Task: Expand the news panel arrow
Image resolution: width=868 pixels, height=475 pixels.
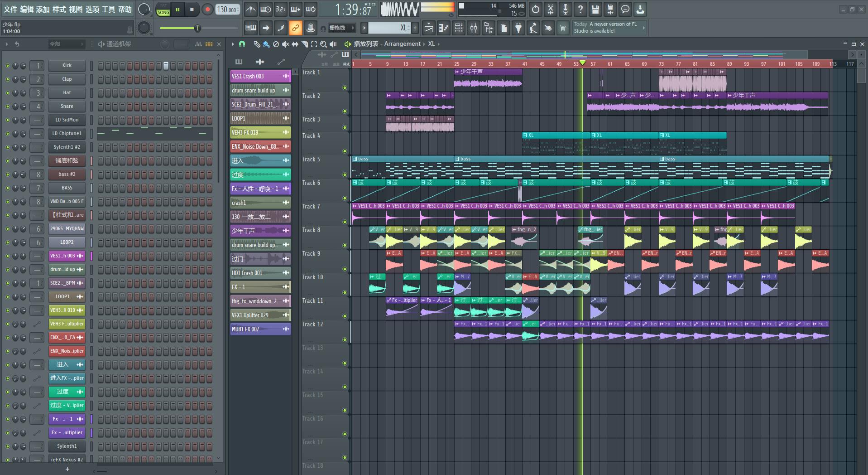Action: click(643, 28)
